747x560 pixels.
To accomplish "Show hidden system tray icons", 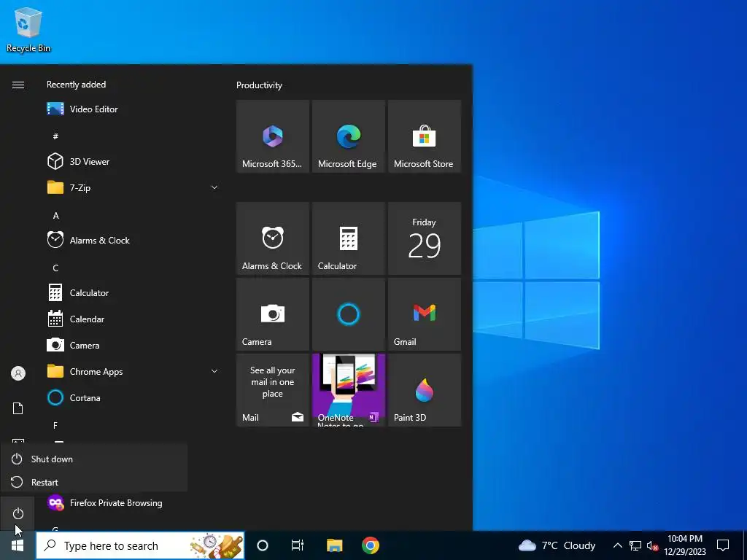I will pyautogui.click(x=617, y=545).
